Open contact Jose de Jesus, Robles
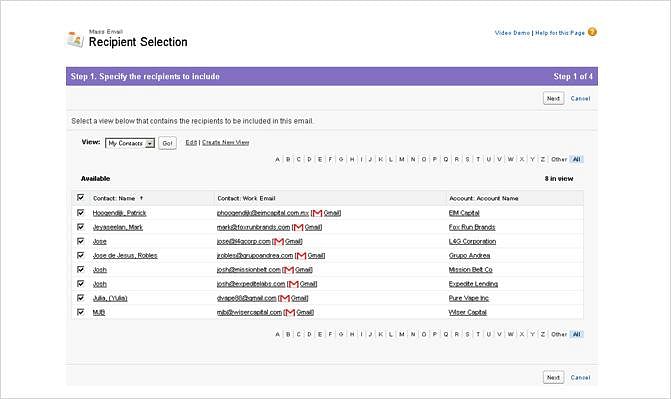 (x=125, y=256)
